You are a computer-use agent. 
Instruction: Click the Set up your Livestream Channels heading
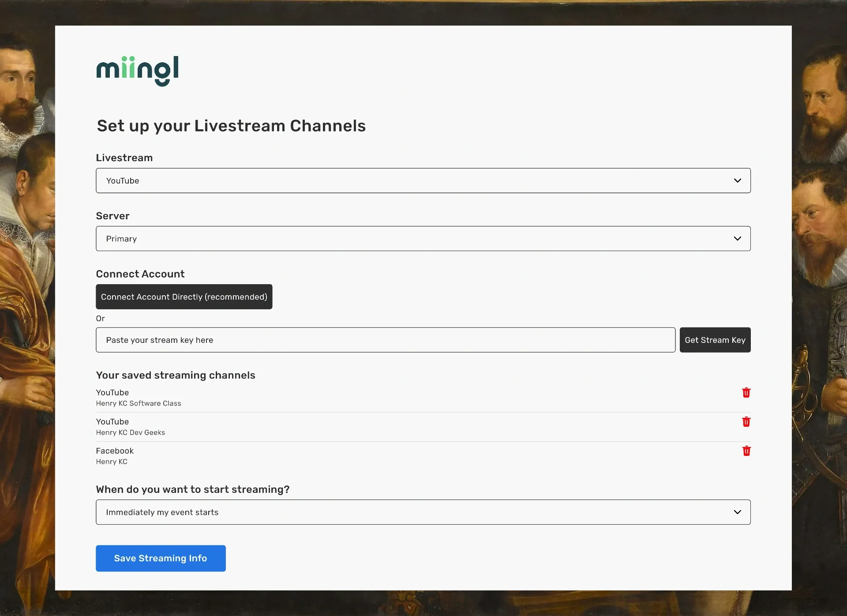point(231,126)
